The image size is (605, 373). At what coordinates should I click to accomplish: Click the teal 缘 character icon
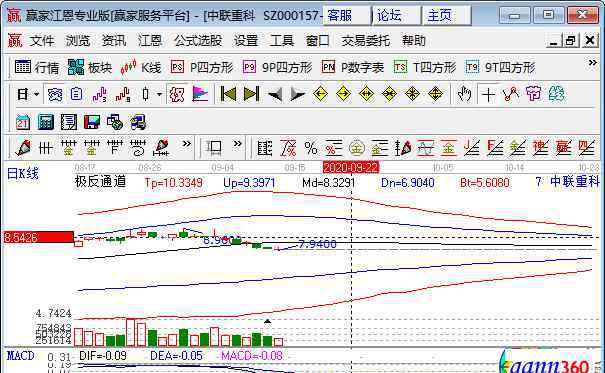pos(556,94)
